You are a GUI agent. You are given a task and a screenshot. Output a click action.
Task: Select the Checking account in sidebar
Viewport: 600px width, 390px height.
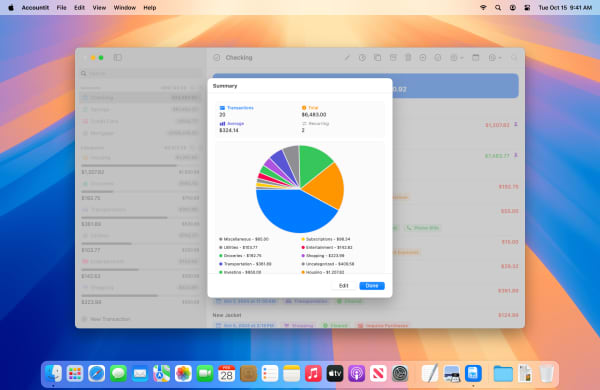(140, 98)
